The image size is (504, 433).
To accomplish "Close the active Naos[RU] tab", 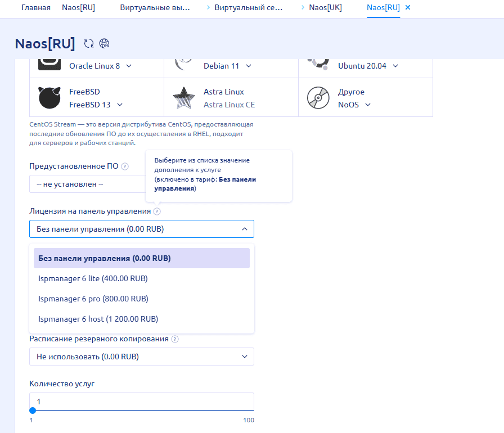I will click(x=408, y=8).
